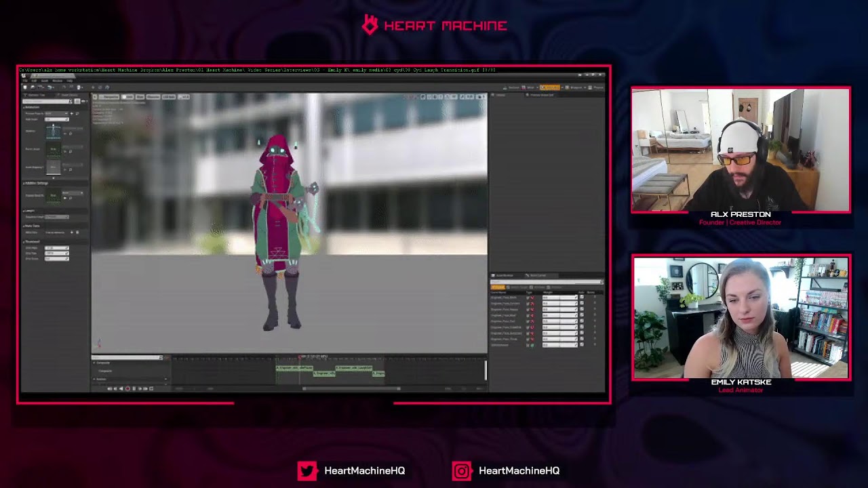Click the weight field of the first curve row

(560, 298)
